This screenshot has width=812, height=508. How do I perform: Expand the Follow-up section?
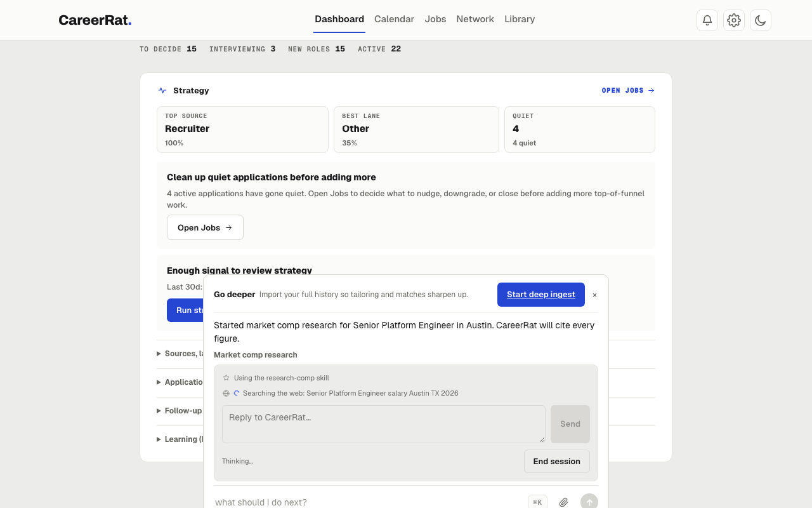[x=180, y=411]
